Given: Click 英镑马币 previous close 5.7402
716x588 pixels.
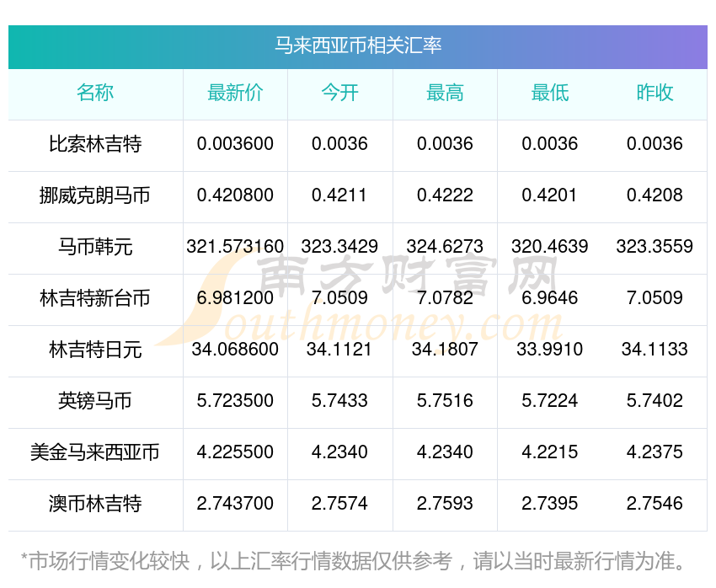Looking at the screenshot, I should point(655,401).
